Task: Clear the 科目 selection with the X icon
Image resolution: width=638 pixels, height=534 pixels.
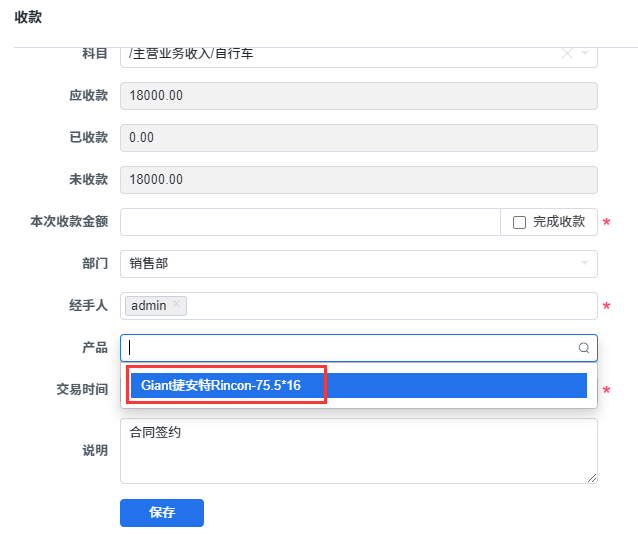Action: (567, 53)
